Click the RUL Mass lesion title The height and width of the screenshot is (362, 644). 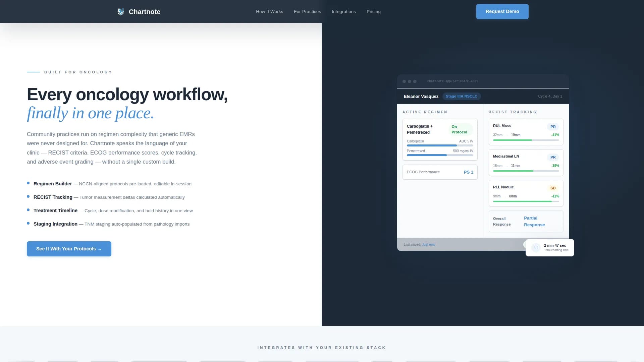tap(502, 126)
